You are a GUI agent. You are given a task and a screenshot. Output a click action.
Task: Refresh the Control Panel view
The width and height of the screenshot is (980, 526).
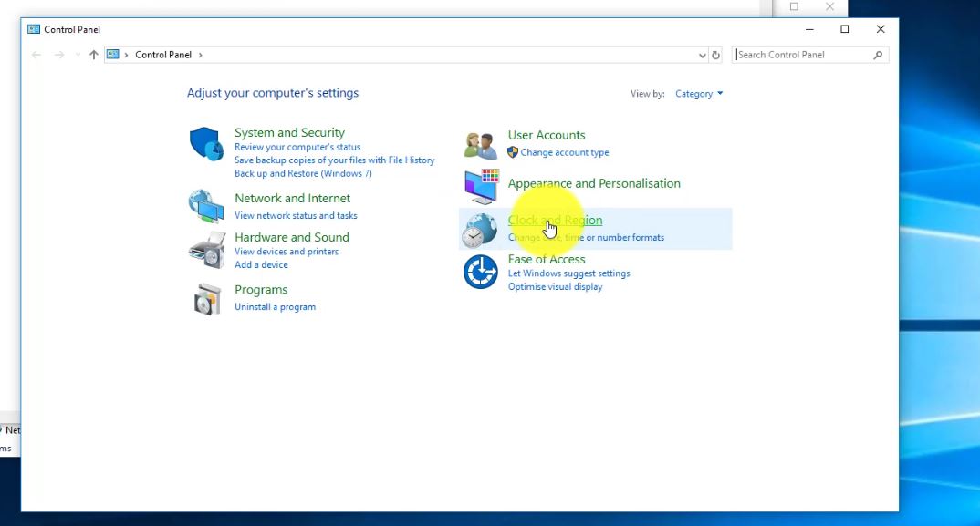[x=715, y=55]
